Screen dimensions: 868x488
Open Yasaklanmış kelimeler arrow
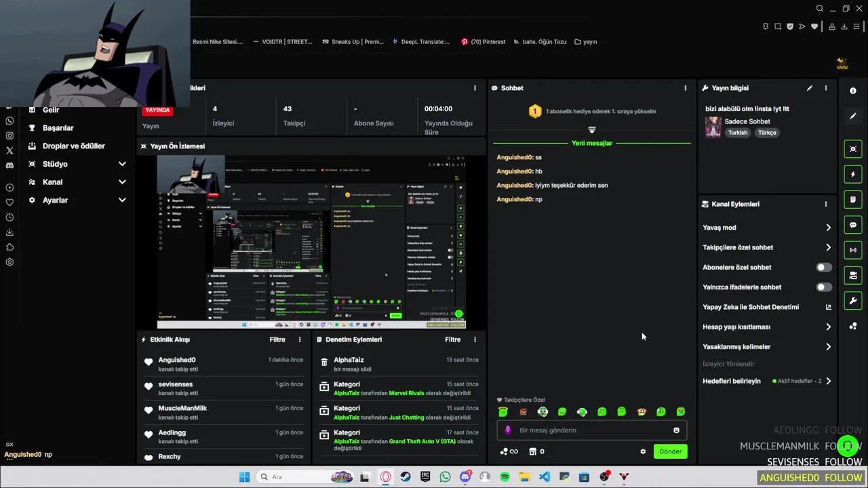[828, 347]
